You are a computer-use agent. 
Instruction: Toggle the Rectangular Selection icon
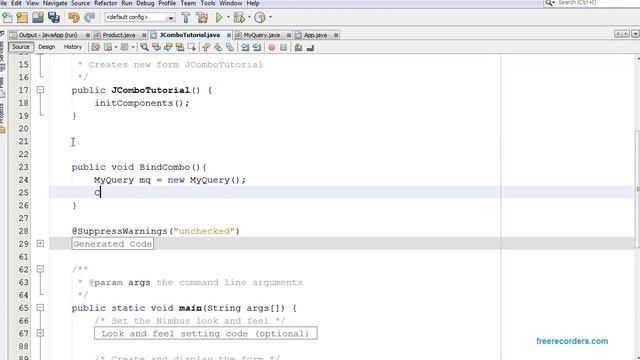coord(191,47)
